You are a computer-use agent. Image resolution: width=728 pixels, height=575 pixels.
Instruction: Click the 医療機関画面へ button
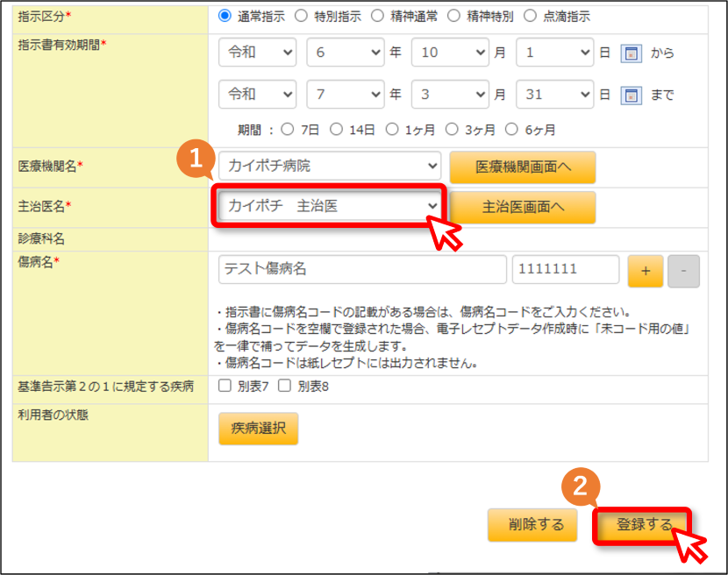click(523, 167)
